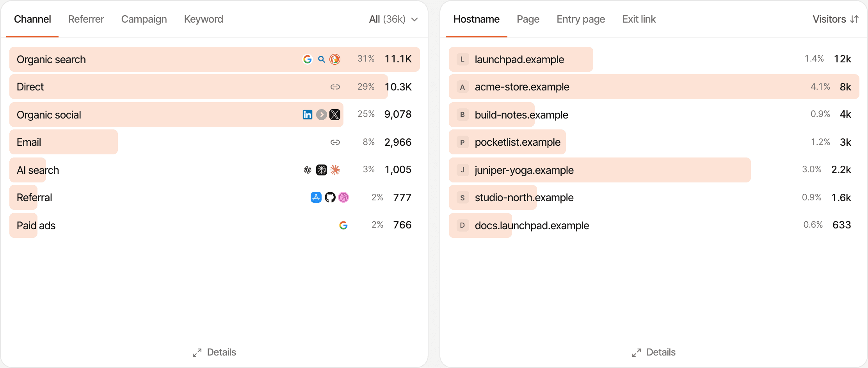Select the Hostname tab
The image size is (868, 368).
point(476,19)
